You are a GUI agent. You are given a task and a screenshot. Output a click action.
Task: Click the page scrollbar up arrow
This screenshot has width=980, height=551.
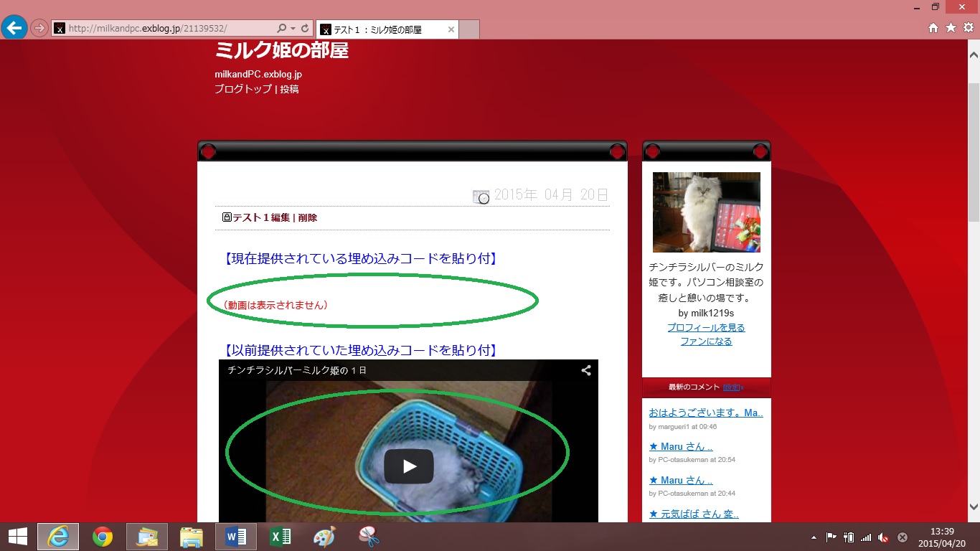[x=974, y=55]
